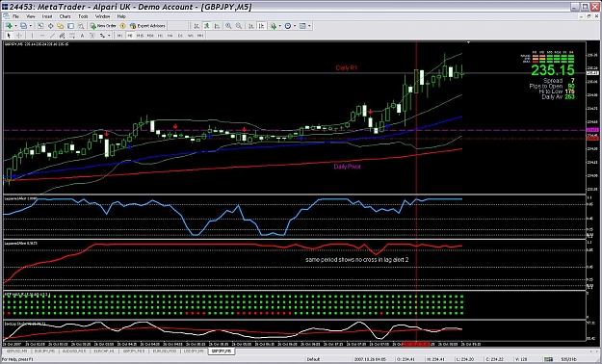
Task: Select the Horizontal Line drawing tool
Action: (x=42, y=36)
